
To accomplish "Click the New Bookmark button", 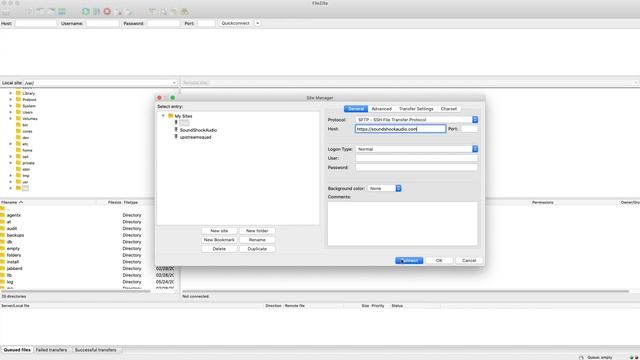I will pos(219,240).
